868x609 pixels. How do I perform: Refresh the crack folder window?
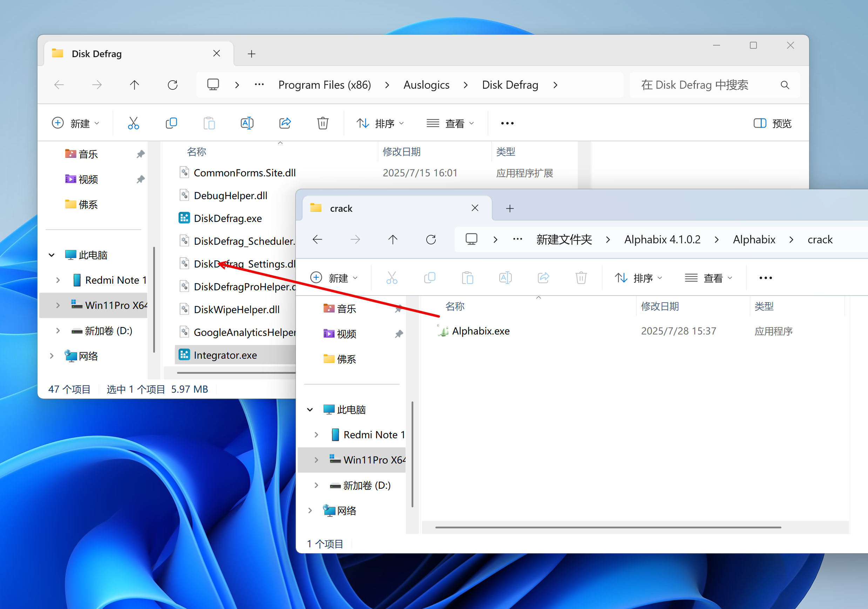coord(431,239)
